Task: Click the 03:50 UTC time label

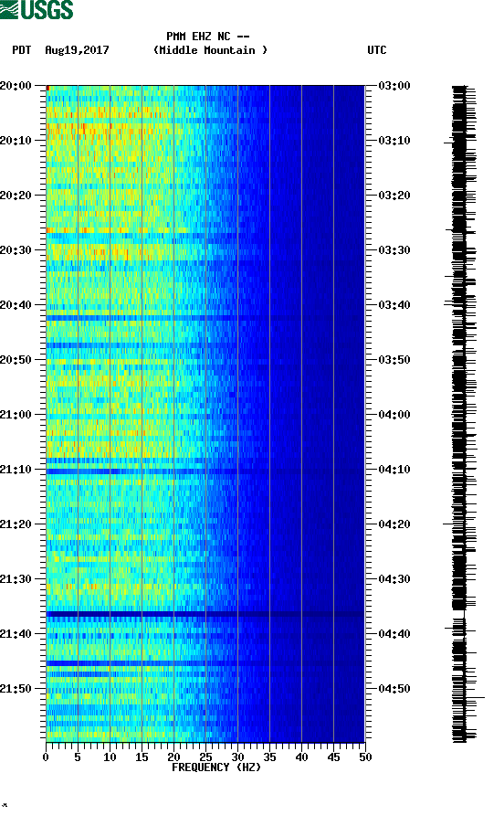Action: (394, 360)
